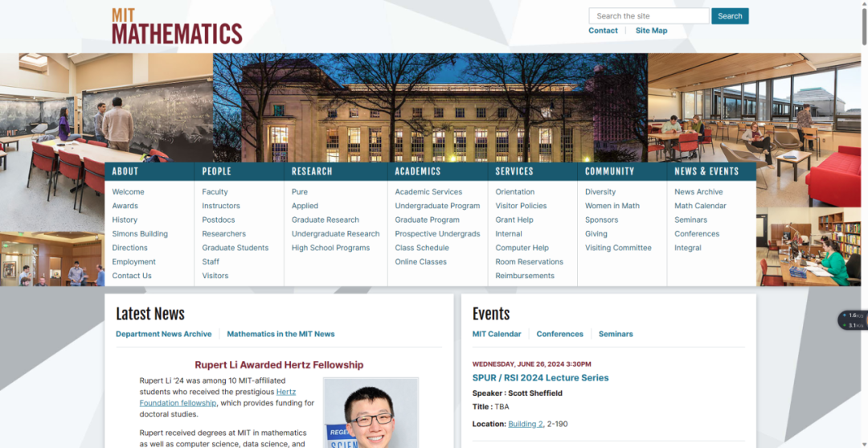Viewport: 868px width, 448px height.
Task: Click the MIT Mathematics logo
Action: (x=177, y=26)
